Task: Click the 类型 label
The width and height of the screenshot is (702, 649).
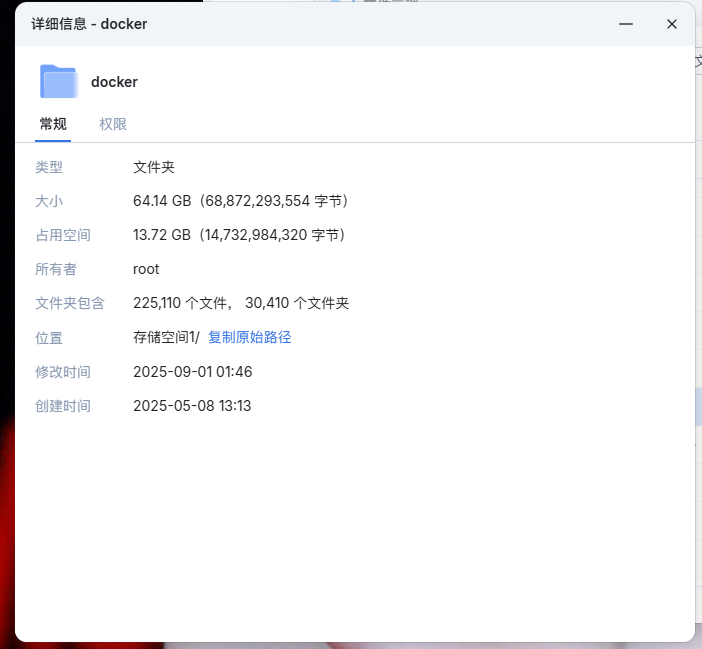Action: [49, 167]
